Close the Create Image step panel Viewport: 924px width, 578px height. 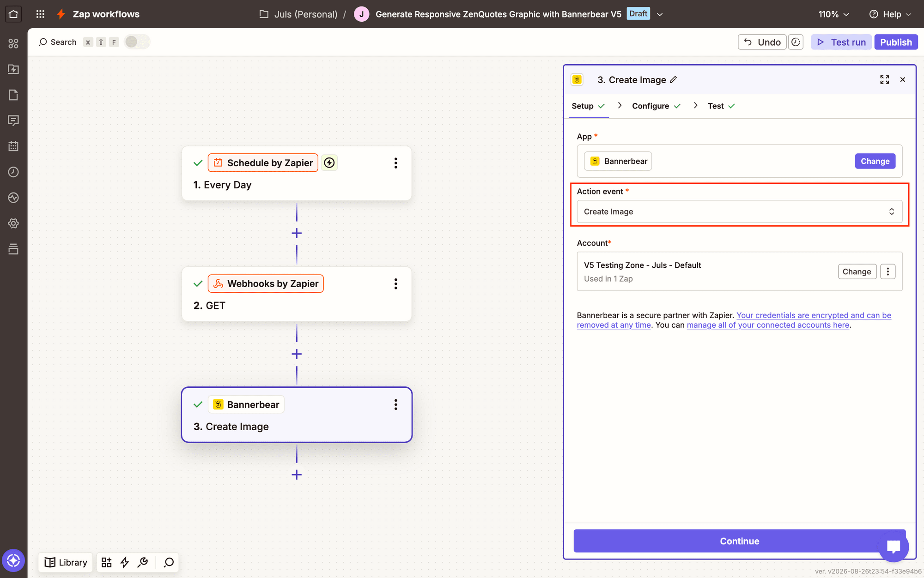click(x=903, y=79)
